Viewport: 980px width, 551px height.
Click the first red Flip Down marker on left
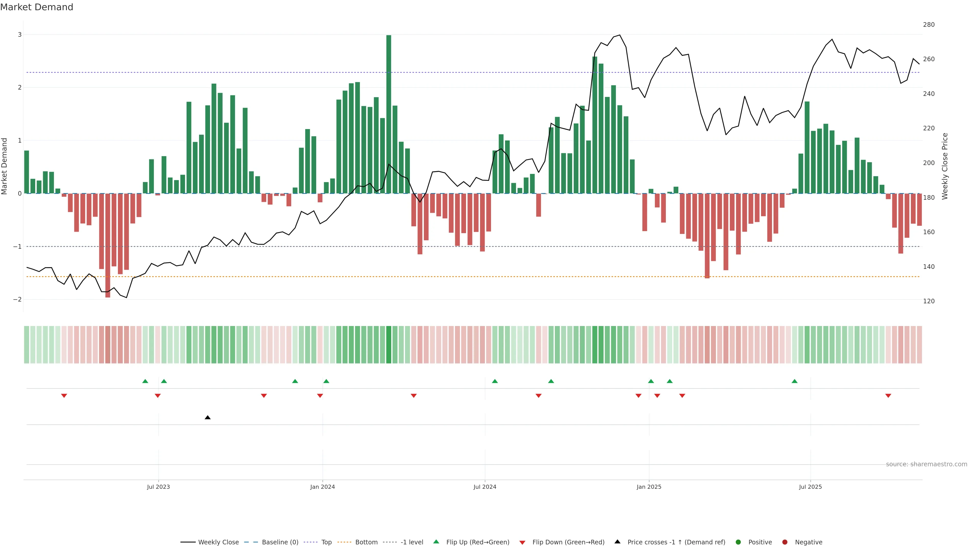click(64, 396)
